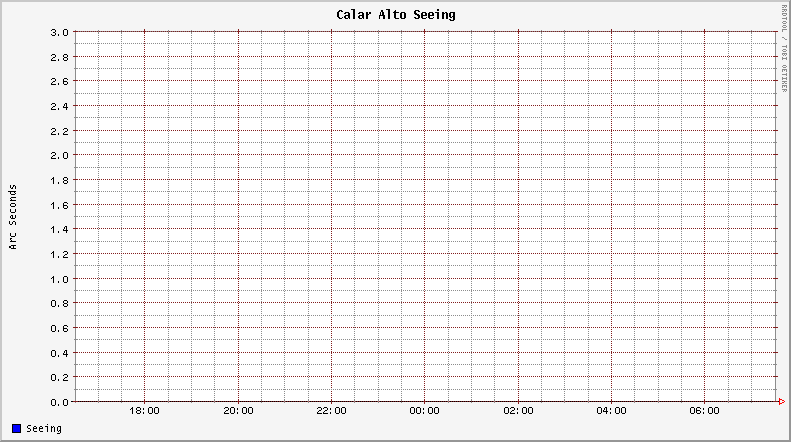Image resolution: width=791 pixels, height=442 pixels.
Task: Click the 2.0 y-axis value
Action: 59,155
